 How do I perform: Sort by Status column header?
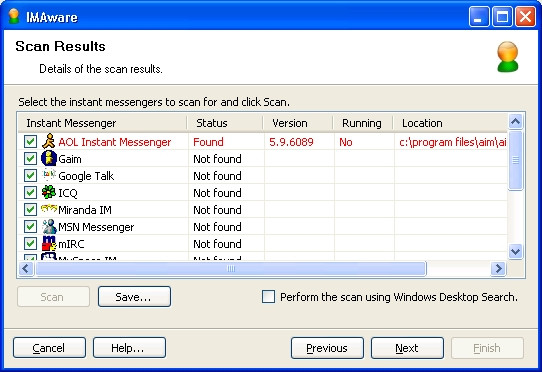[x=225, y=123]
